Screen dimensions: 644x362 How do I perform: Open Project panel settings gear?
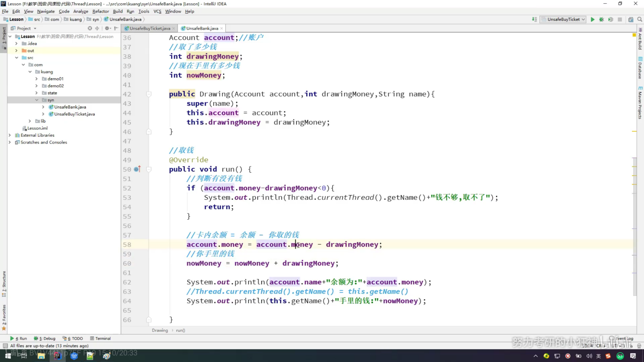[x=107, y=28]
